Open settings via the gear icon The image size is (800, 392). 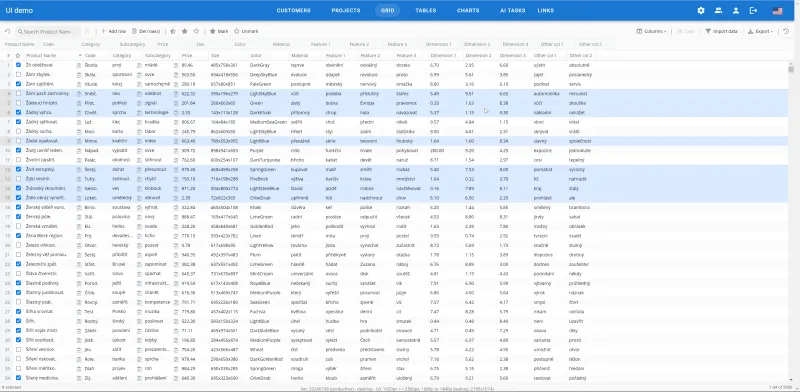pyautogui.click(x=701, y=10)
